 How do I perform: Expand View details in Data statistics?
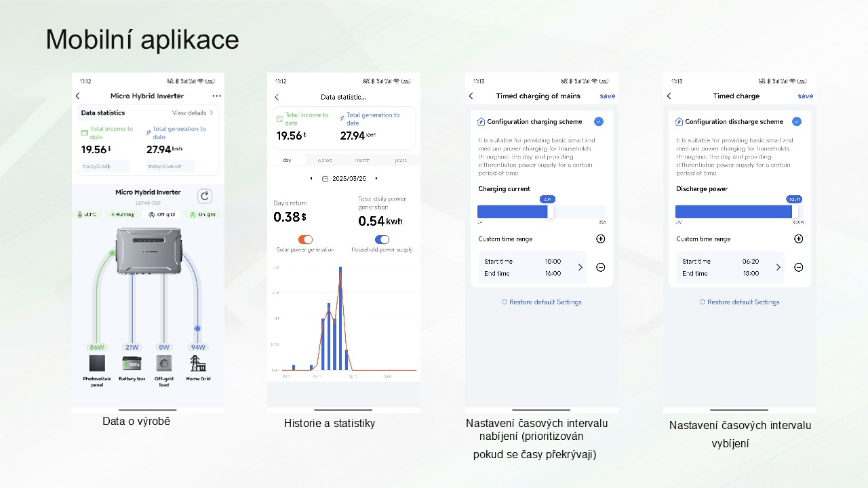tap(193, 113)
